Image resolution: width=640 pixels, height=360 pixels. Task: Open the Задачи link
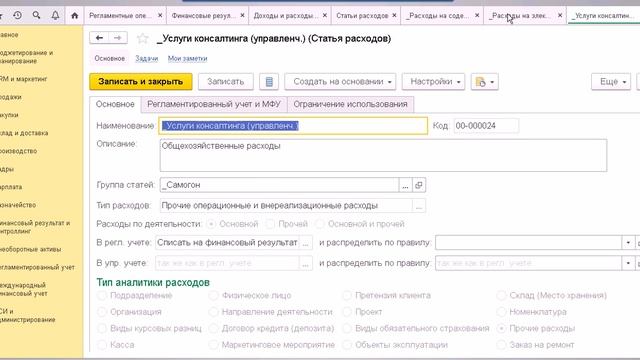point(147,59)
